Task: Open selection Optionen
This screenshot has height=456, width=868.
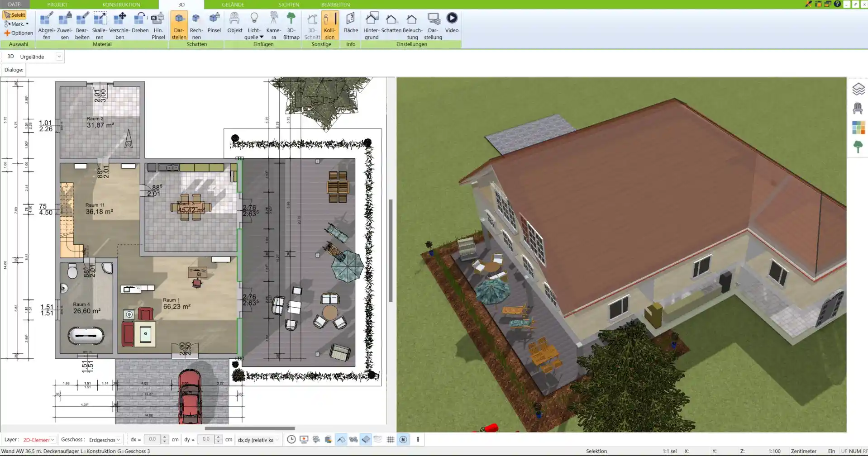Action: pos(19,33)
